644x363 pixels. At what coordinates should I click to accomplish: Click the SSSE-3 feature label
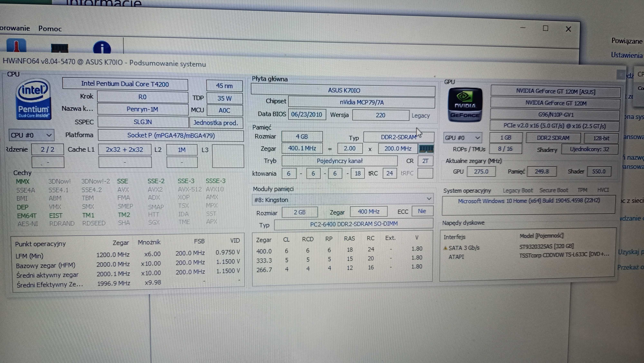coord(216,181)
